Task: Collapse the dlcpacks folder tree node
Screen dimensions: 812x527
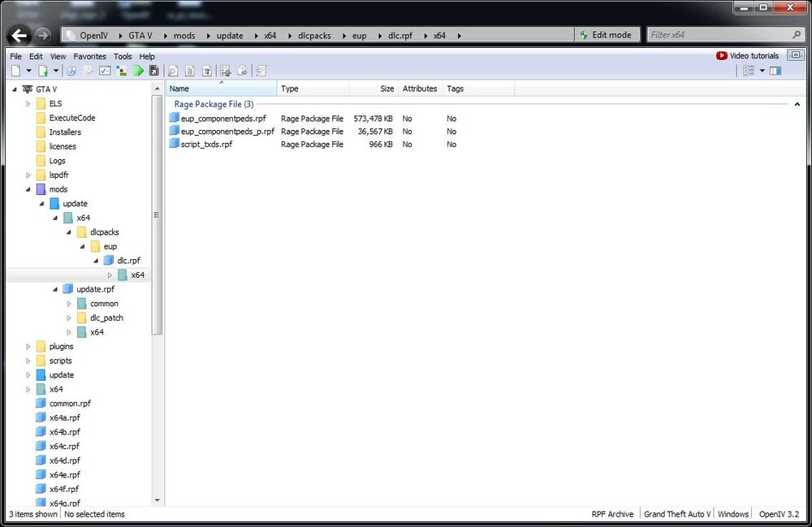Action: tap(68, 232)
